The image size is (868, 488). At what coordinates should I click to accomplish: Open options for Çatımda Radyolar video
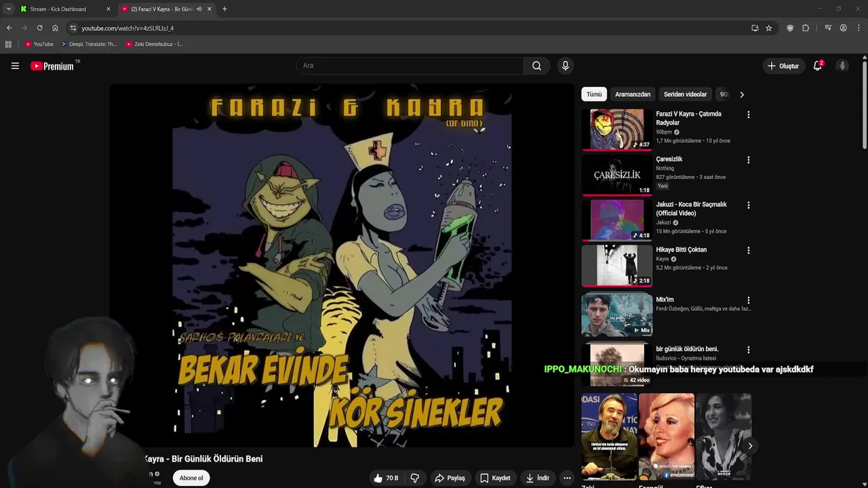(749, 115)
